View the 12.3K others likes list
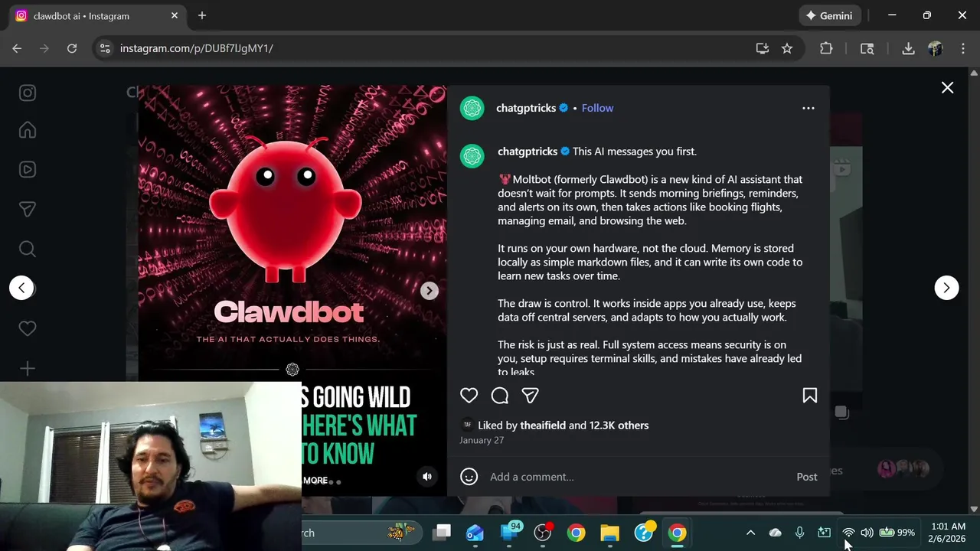 pos(619,425)
